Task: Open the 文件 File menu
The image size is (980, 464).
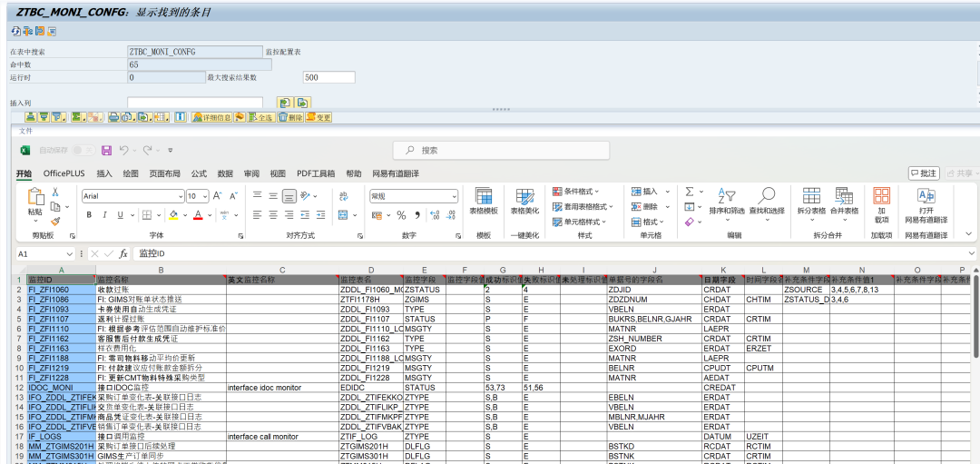Action: point(25,131)
